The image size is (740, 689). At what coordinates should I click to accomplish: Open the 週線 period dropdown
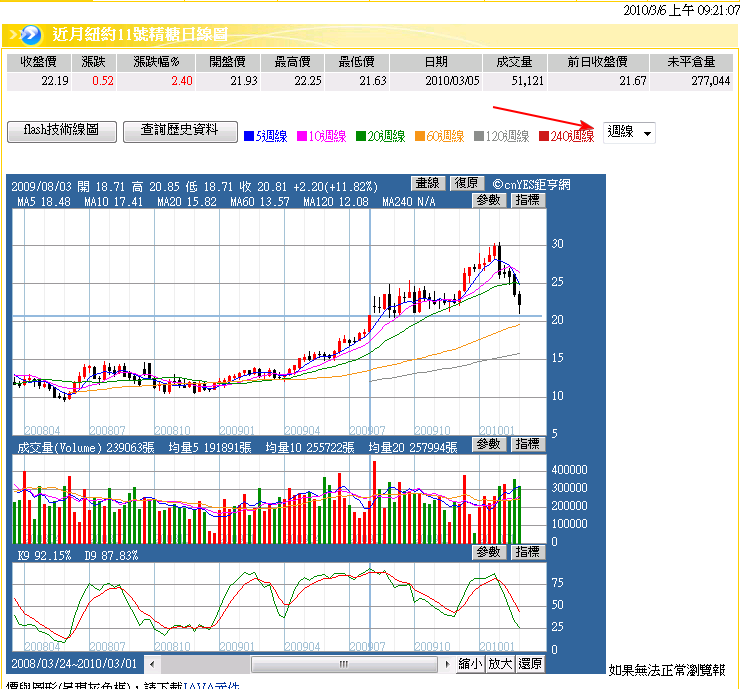pos(629,133)
